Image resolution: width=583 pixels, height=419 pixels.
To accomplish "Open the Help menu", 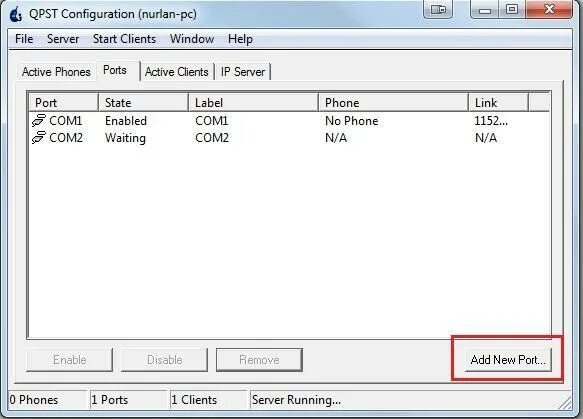I will [240, 39].
